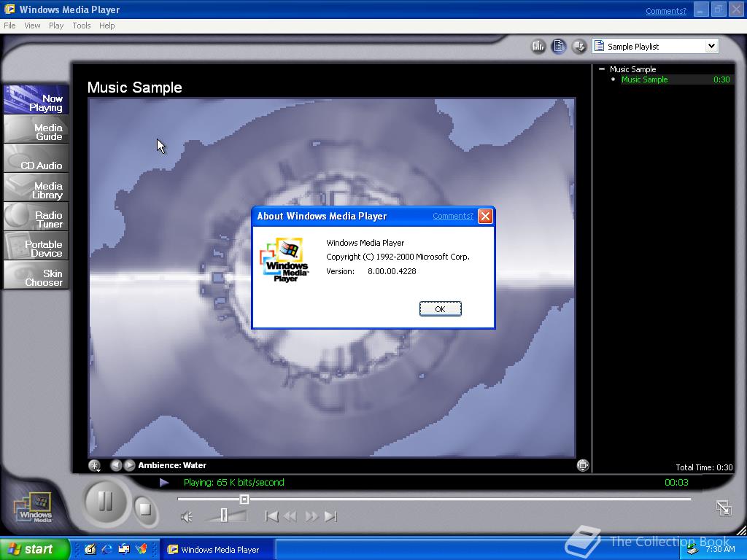Screen dimensions: 747x560
Task: Click the 0:30 track duration
Action: click(721, 79)
